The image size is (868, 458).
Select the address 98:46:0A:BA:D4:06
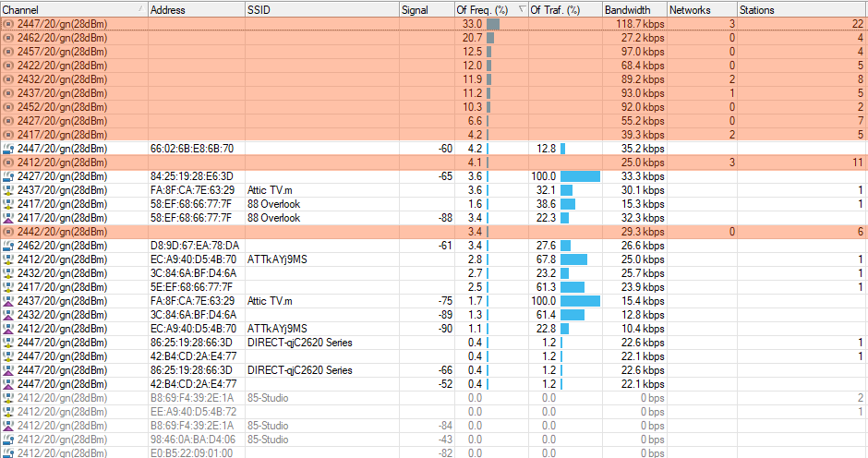pyautogui.click(x=193, y=440)
